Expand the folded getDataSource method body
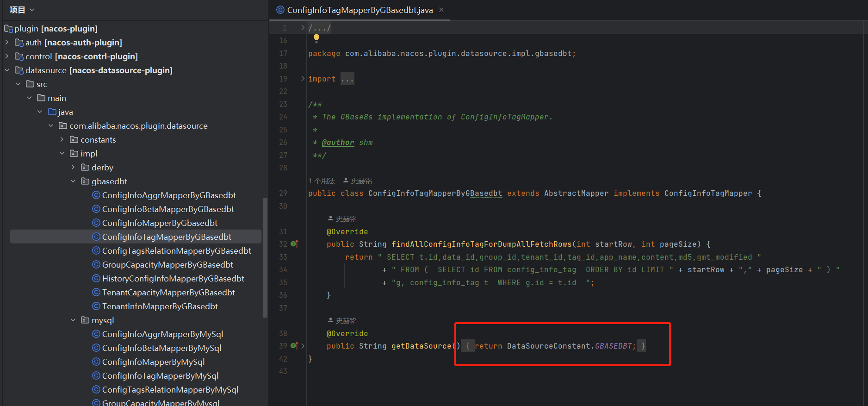Image resolution: width=868 pixels, height=406 pixels. 303,346
